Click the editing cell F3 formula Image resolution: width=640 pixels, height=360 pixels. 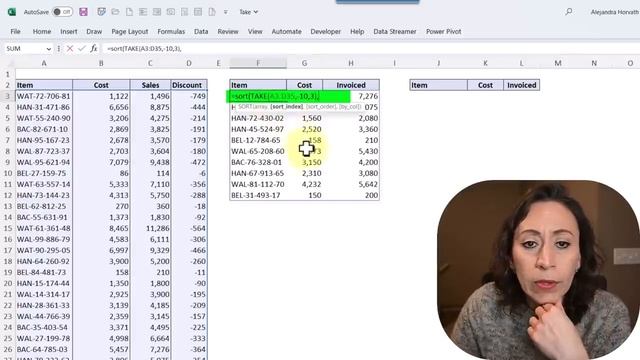click(288, 96)
